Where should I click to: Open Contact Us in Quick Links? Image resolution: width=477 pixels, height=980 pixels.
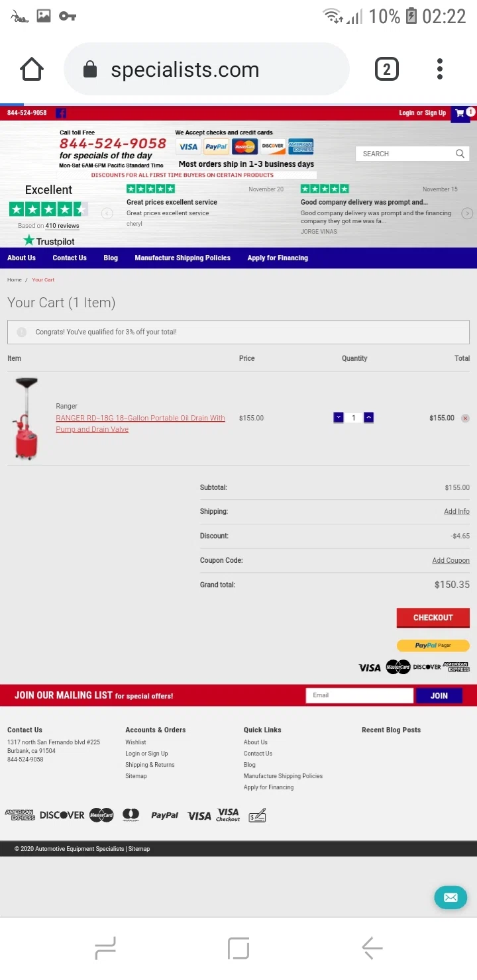(x=258, y=754)
